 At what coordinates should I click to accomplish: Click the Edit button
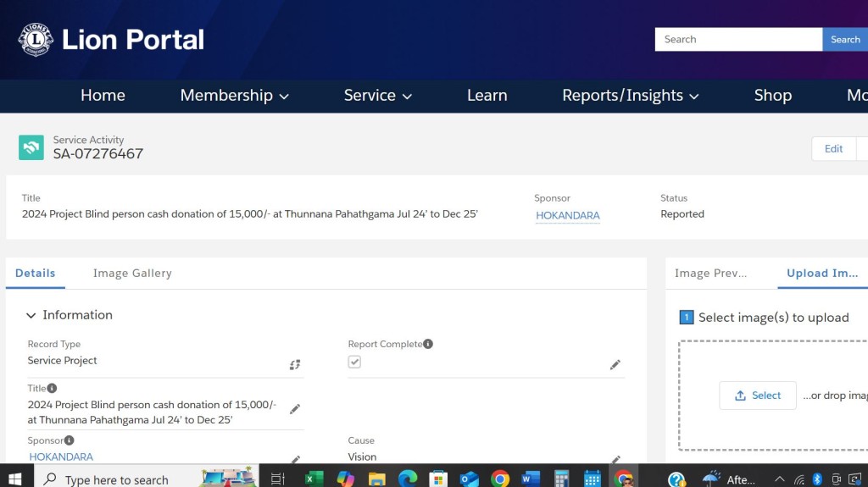(833, 149)
